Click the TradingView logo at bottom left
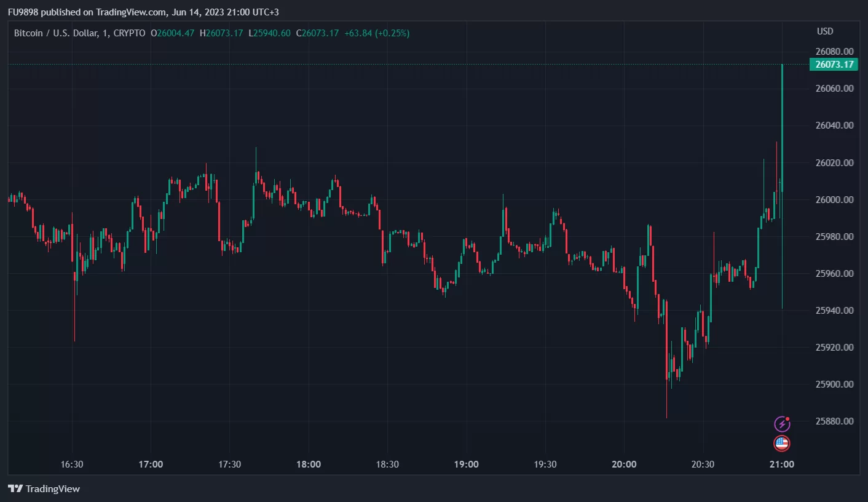This screenshot has height=502, width=868. (x=44, y=489)
